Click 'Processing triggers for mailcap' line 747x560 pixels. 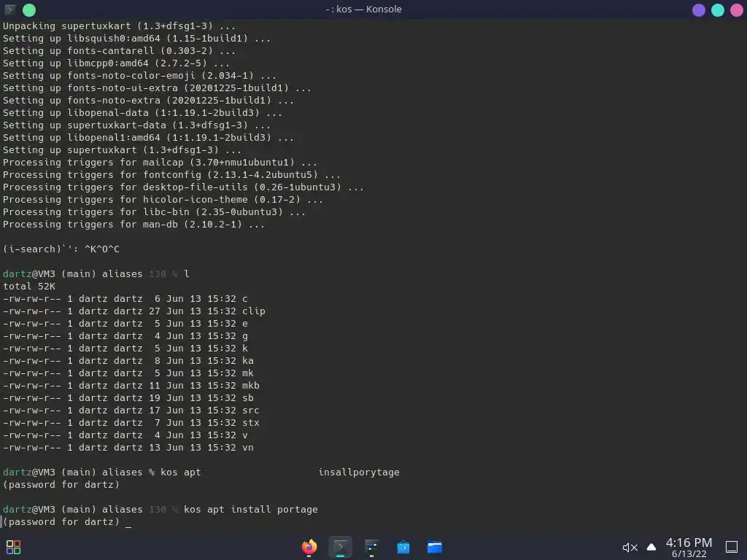point(160,163)
